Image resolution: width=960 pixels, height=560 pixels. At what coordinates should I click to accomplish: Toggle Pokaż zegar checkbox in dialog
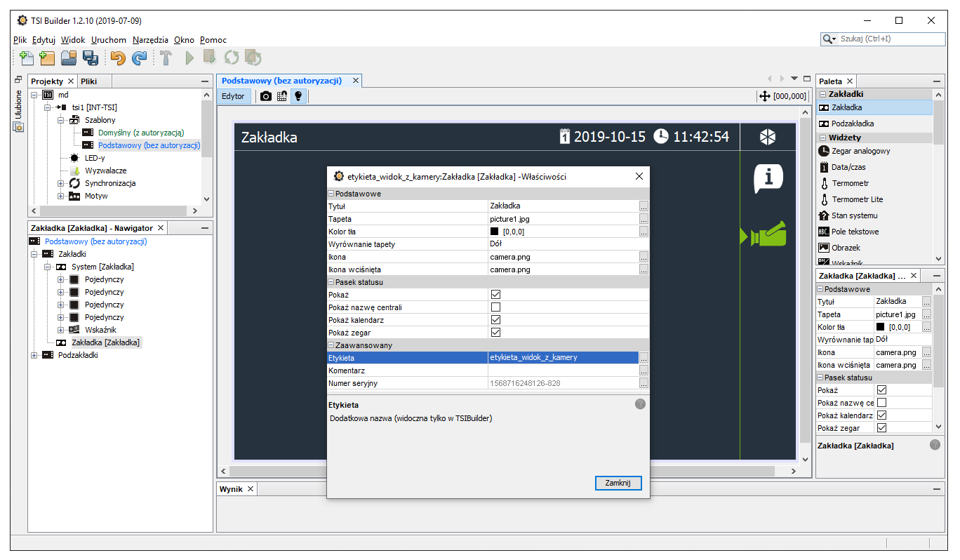coord(495,333)
